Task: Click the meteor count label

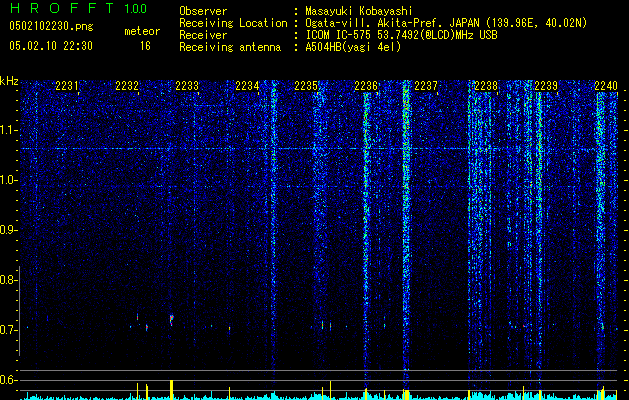Action: (142, 31)
